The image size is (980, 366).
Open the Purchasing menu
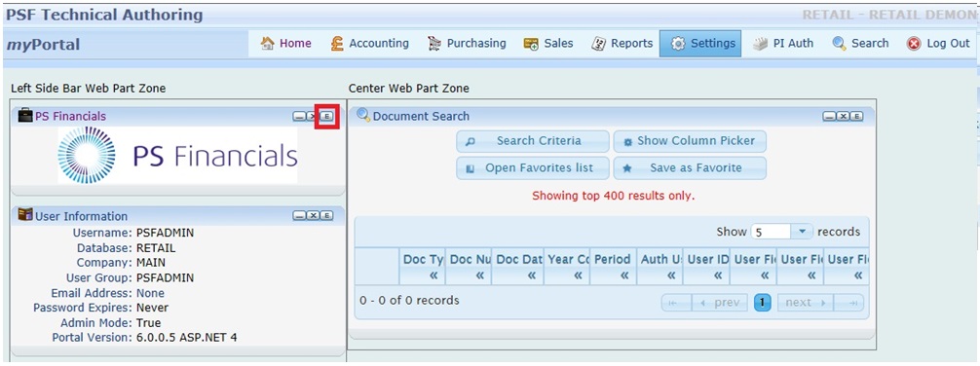[x=467, y=43]
